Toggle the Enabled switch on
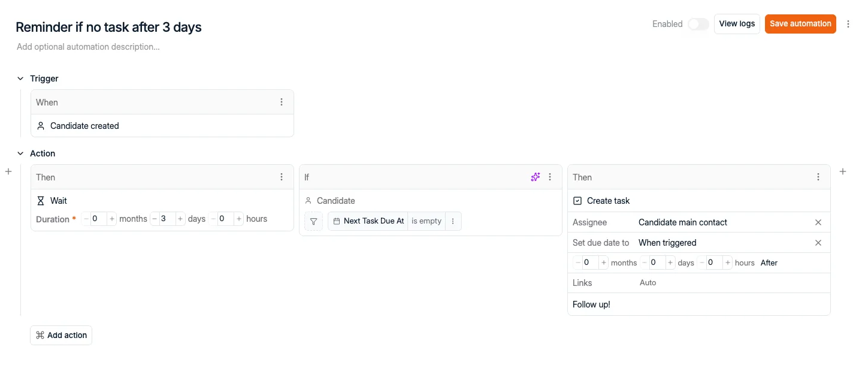 coord(698,24)
